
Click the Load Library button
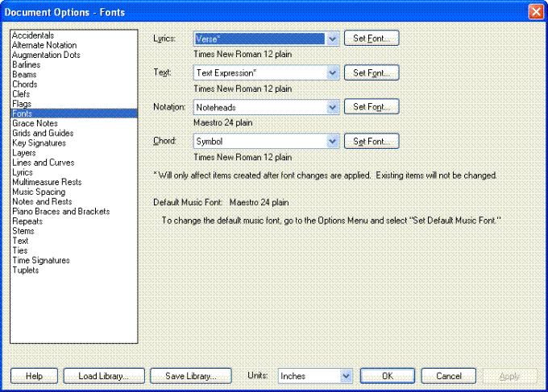(103, 376)
